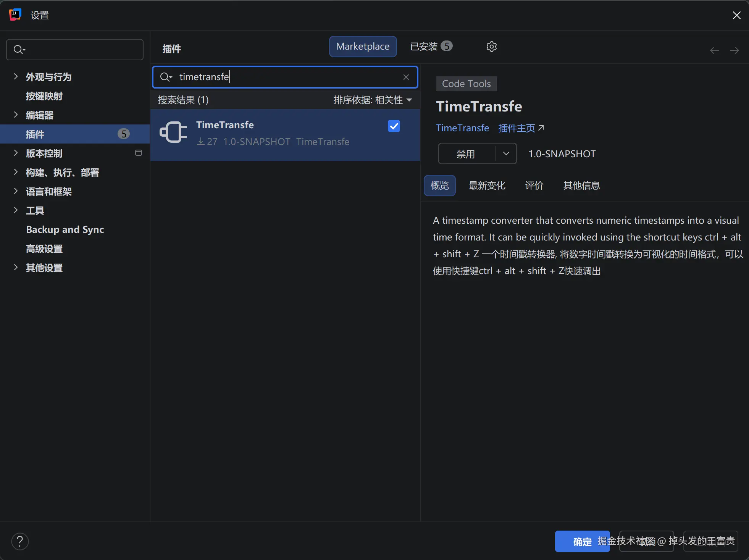Viewport: 749px width, 560px height.
Task: Expand the Appearance & Behavior tree node
Action: pyautogui.click(x=16, y=77)
